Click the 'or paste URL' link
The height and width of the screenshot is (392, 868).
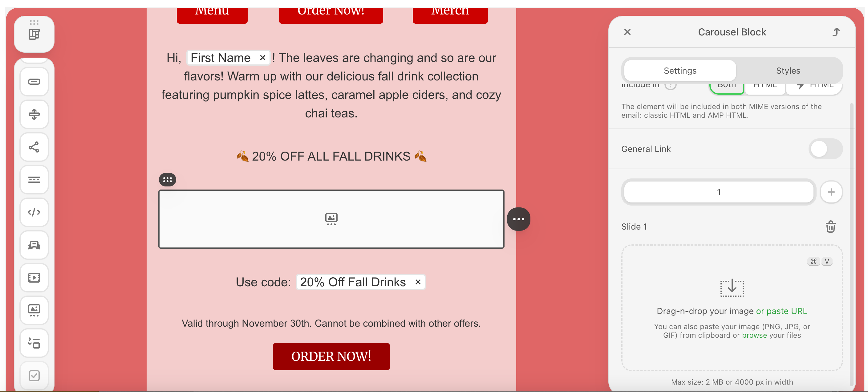pyautogui.click(x=781, y=311)
